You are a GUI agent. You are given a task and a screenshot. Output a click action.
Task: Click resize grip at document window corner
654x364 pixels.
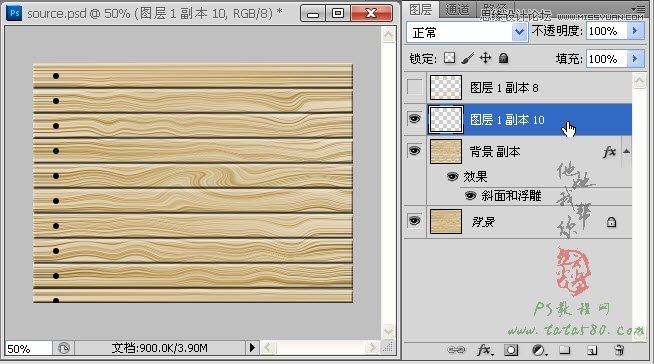pyautogui.click(x=388, y=347)
